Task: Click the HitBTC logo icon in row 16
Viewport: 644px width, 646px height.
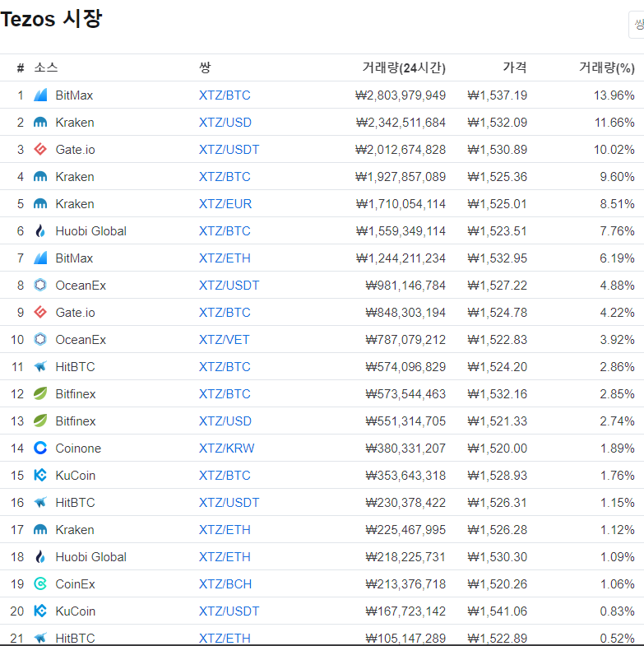Action: pos(40,503)
